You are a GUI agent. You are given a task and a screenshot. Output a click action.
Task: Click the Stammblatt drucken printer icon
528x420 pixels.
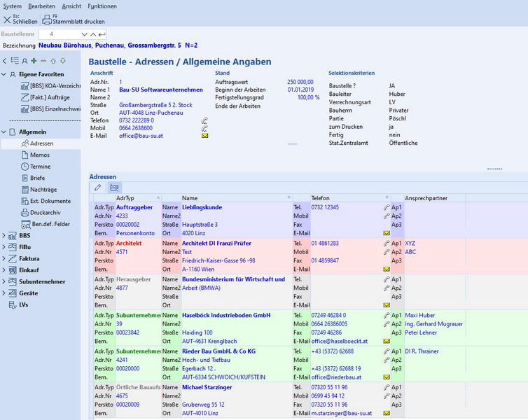pyautogui.click(x=47, y=20)
